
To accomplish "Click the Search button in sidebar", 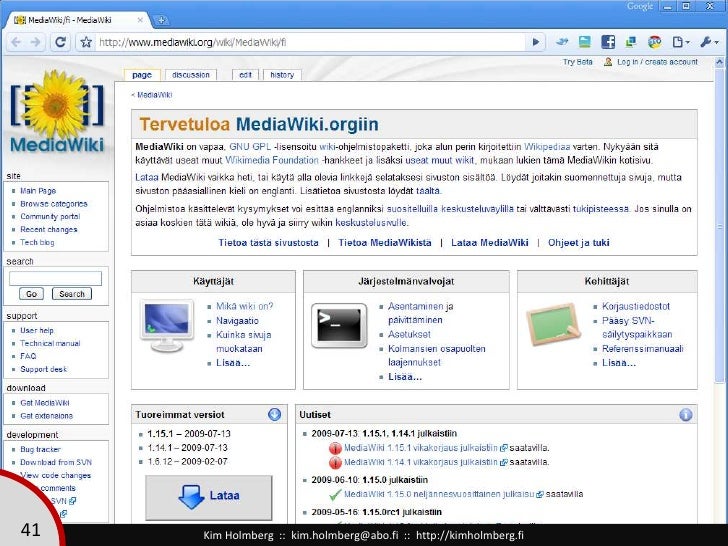I will click(72, 294).
